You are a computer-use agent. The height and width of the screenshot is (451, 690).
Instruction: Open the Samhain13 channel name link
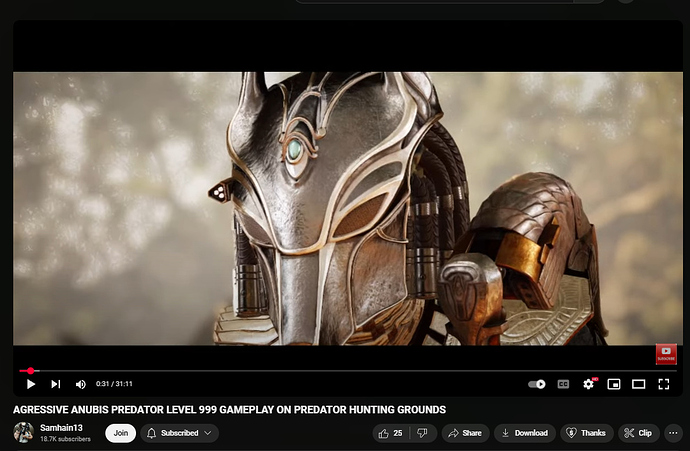click(x=61, y=428)
